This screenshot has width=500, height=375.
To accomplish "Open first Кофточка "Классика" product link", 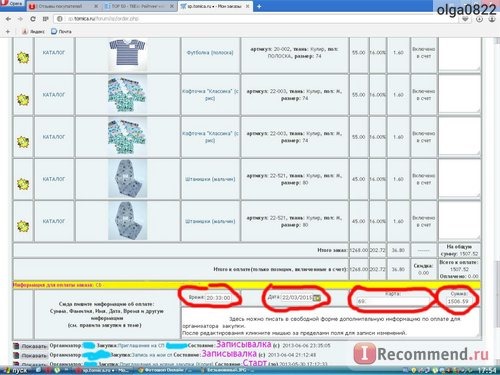I will click(x=210, y=95).
